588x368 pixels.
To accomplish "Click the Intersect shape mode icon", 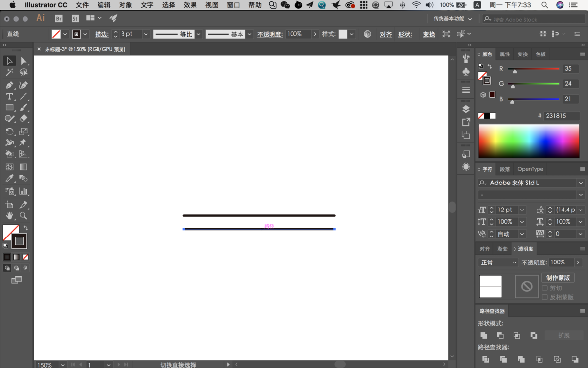I will click(x=517, y=335).
